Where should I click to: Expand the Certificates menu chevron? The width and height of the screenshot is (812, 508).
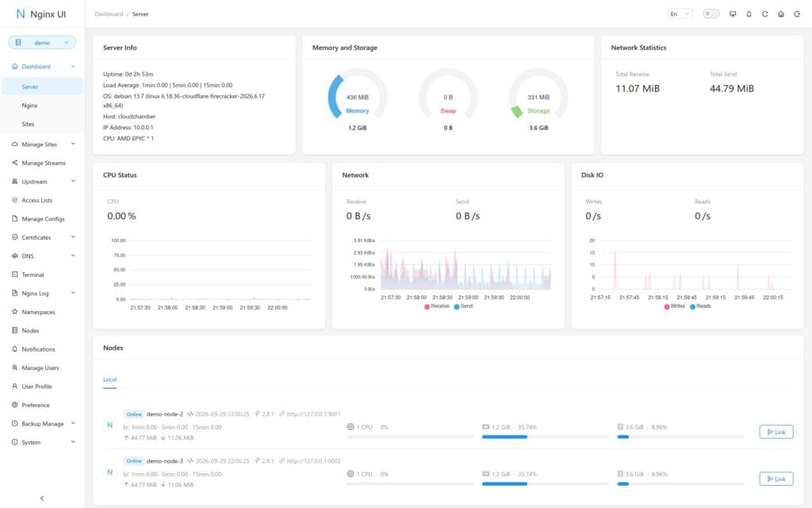click(73, 237)
